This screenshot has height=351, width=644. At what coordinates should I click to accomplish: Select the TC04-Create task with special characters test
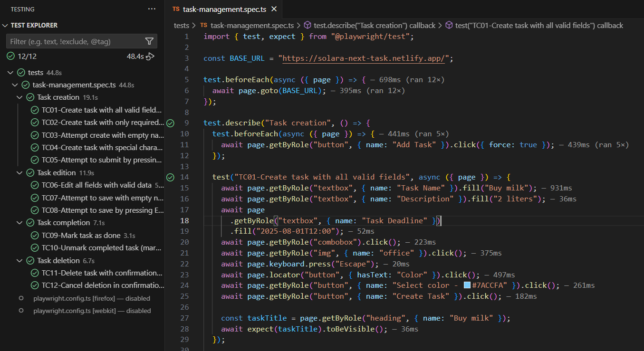(103, 147)
